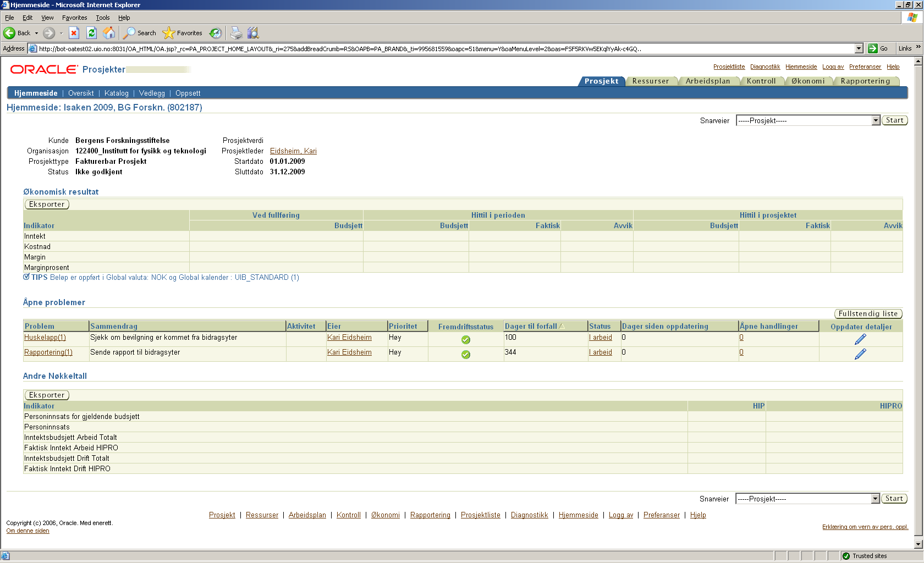Click pencil icon in Huskelapp(1) row
Screen dimensions: 924x563
(x=861, y=339)
